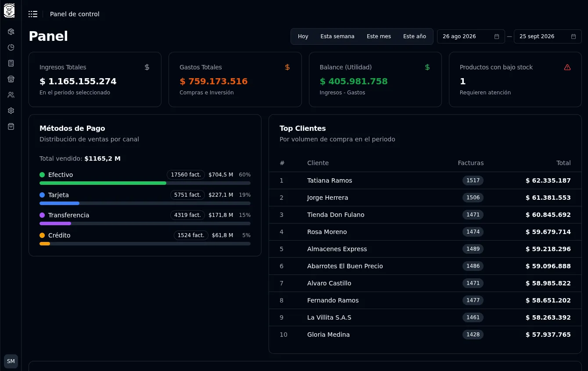This screenshot has height=371, width=588.
Task: Select La Villita S.A.S client
Action: 329,317
